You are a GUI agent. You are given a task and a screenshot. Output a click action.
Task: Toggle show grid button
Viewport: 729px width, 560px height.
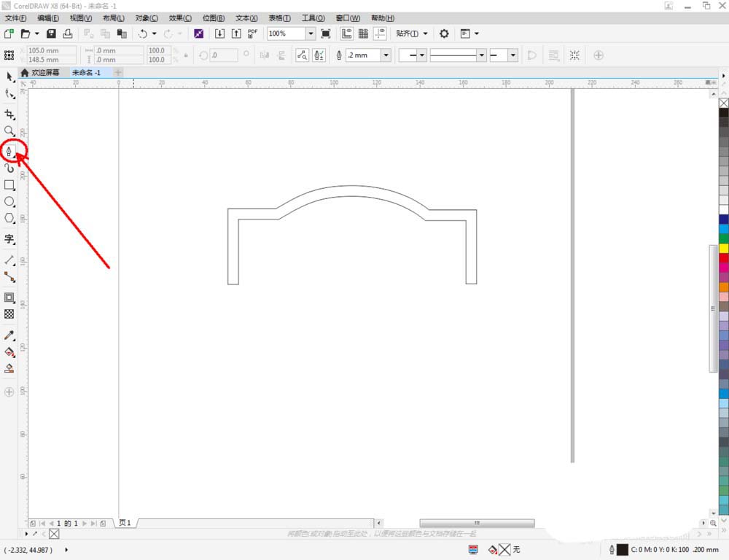click(364, 34)
